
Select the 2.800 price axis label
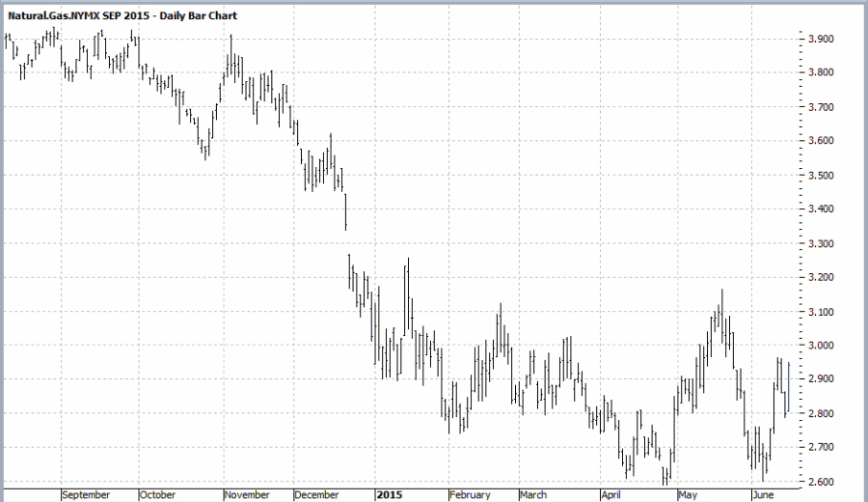click(821, 413)
